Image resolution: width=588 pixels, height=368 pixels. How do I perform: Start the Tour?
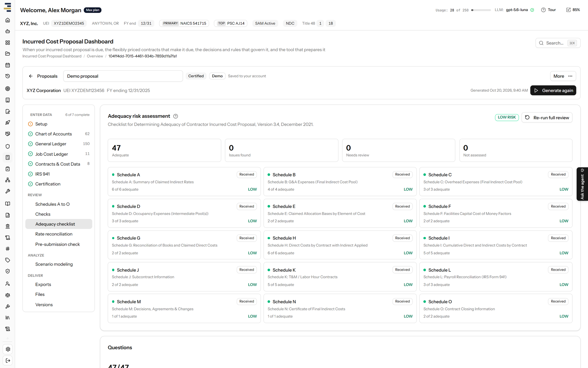click(548, 10)
